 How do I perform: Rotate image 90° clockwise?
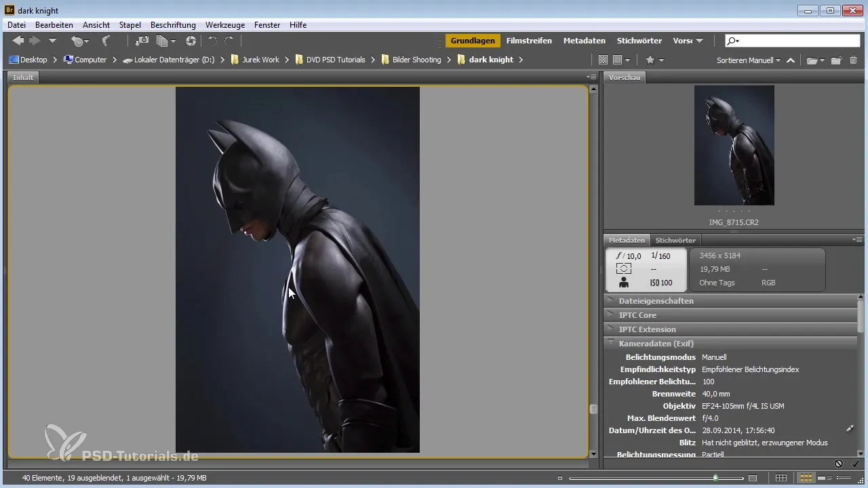pyautogui.click(x=229, y=41)
